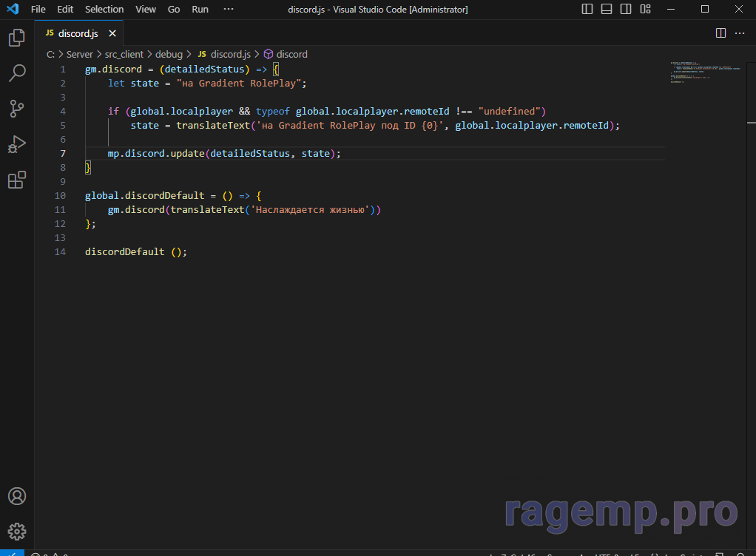Close the discord.js tab
Image resolution: width=756 pixels, height=556 pixels.
pos(112,33)
